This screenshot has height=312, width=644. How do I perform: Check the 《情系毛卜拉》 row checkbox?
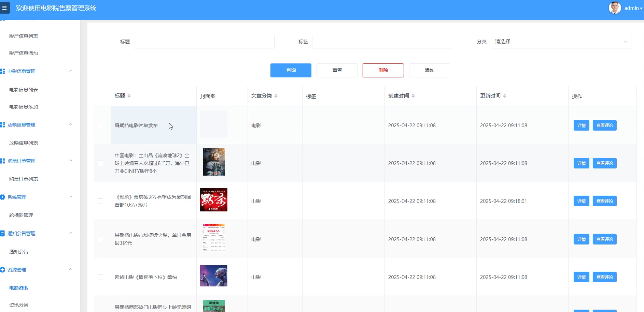[100, 277]
